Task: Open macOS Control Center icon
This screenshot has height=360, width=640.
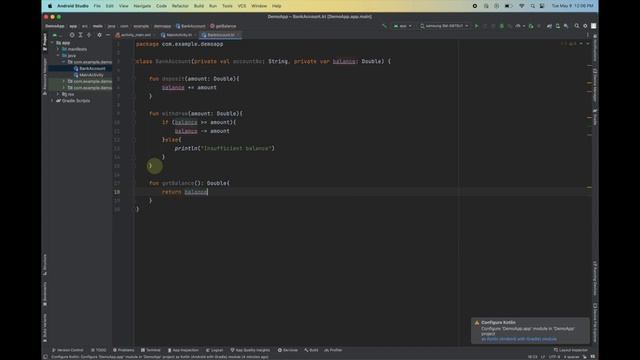Action: (x=542, y=6)
